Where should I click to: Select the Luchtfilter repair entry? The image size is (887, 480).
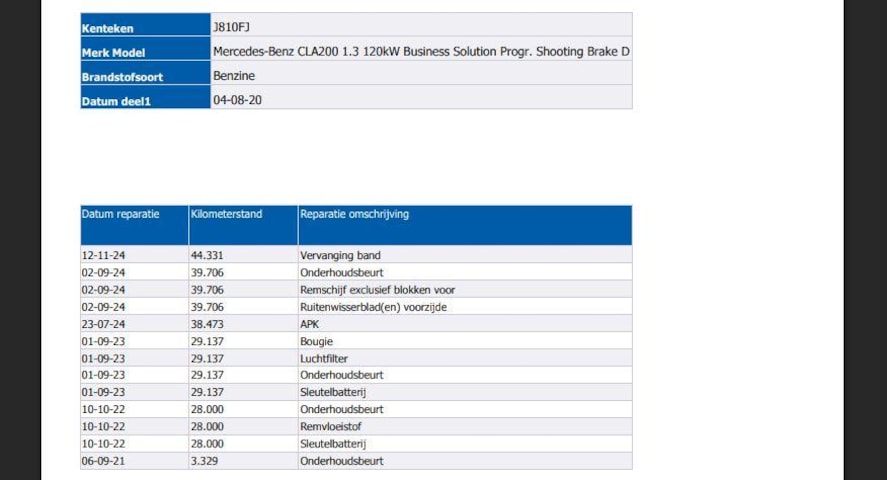[322, 358]
